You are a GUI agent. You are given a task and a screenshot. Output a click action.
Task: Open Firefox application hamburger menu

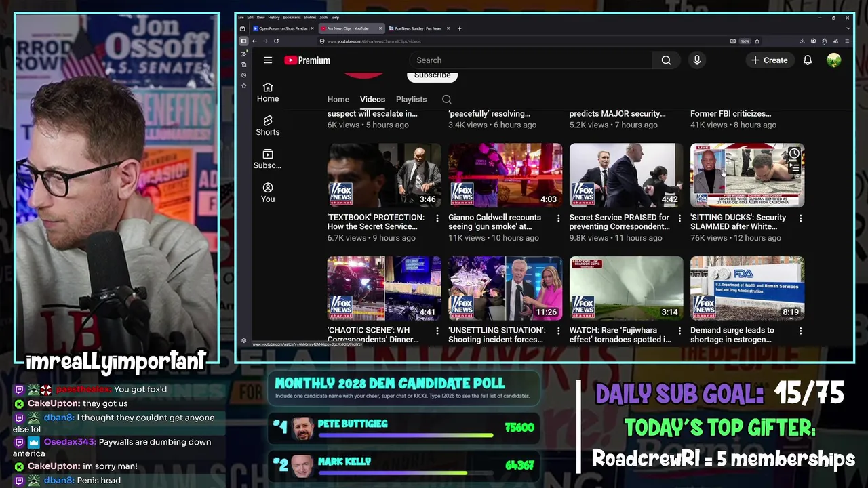coord(847,41)
